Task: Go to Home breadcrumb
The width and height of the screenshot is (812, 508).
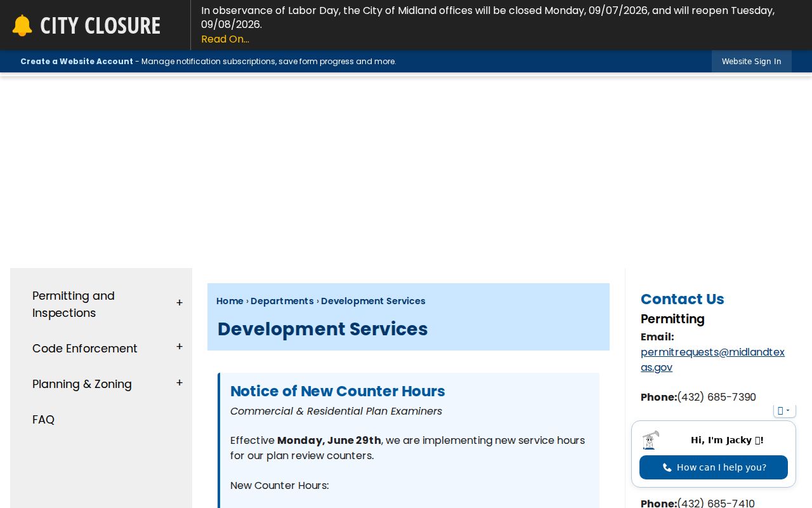Action: (x=230, y=301)
